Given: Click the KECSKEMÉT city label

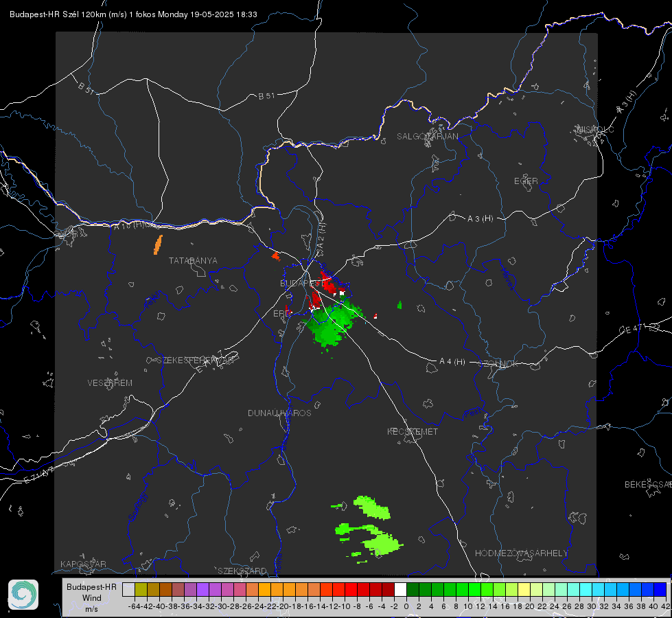Looking at the screenshot, I should [x=413, y=431].
